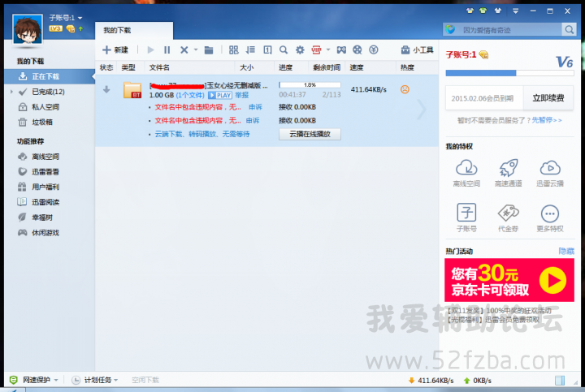Click the 云播在线播放 button
Screen dimensions: 585x392
click(x=310, y=134)
